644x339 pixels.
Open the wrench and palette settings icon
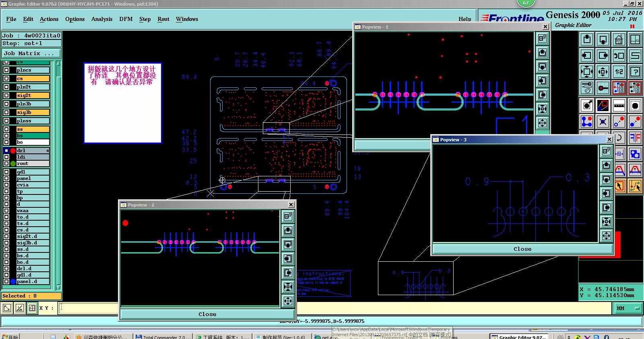click(587, 88)
